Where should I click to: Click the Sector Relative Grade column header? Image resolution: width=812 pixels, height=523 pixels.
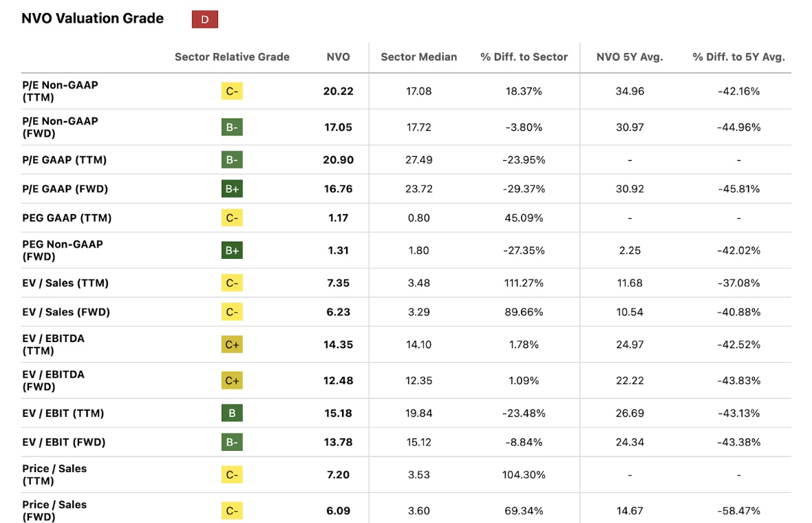[232, 57]
